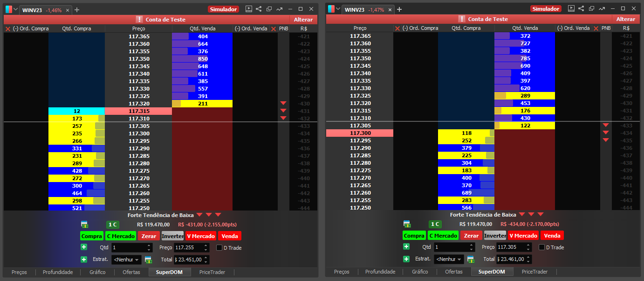Open app logo dropdown arrow in right window
Screen dimensions: 644x281
click(339, 9)
